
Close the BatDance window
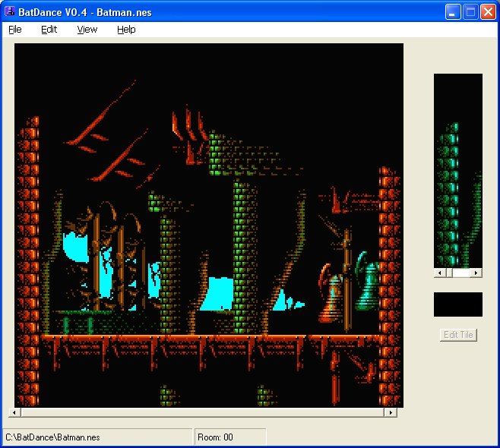point(488,12)
